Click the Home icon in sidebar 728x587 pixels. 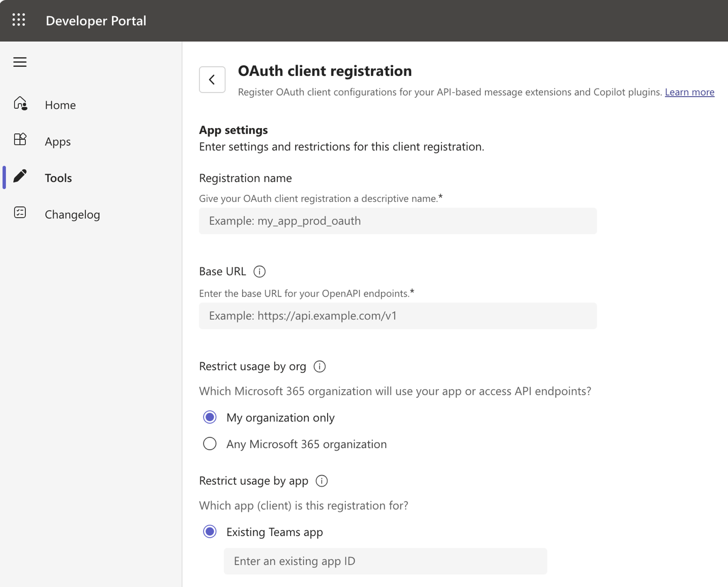20,104
